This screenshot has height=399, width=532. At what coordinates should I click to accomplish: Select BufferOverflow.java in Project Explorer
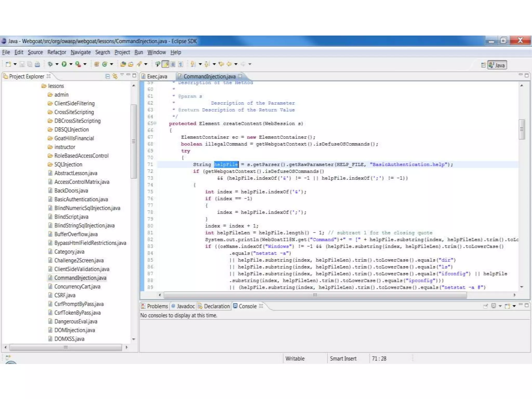pos(76,234)
